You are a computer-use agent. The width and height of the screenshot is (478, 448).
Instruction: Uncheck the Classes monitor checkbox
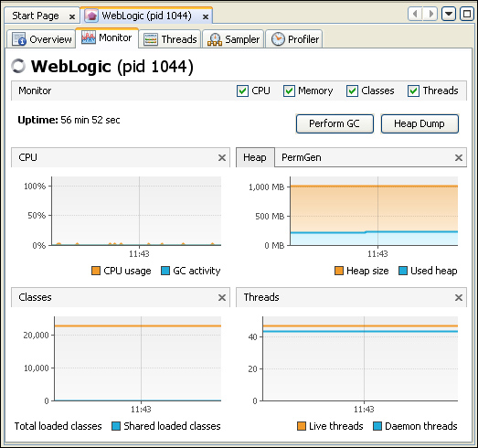pyautogui.click(x=352, y=91)
